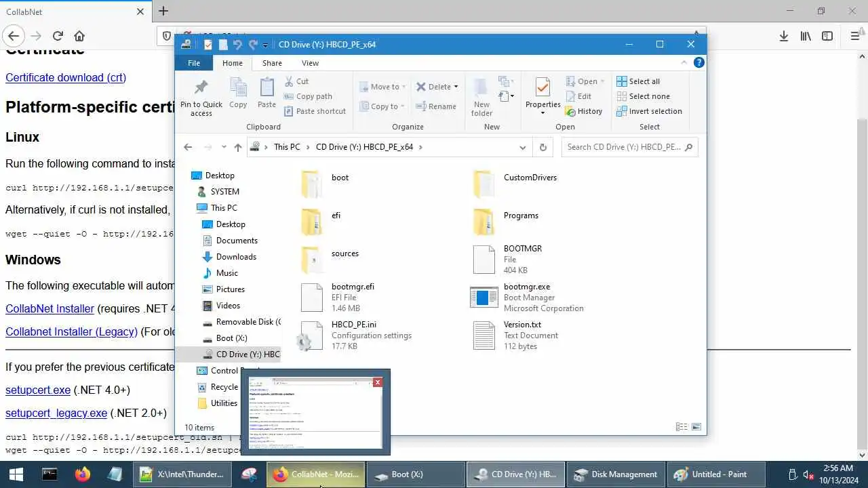Click Invert selection in ribbon
The height and width of the screenshot is (488, 868).
pos(649,111)
